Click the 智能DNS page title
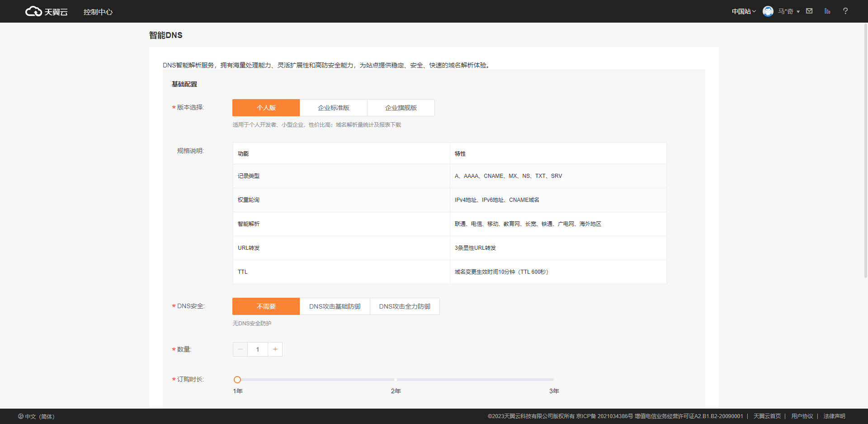 [166, 35]
